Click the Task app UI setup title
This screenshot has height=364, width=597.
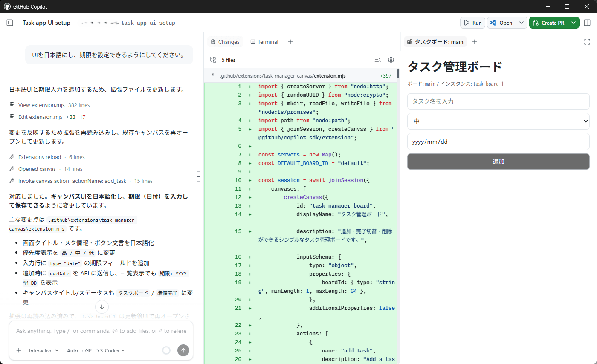tap(46, 23)
